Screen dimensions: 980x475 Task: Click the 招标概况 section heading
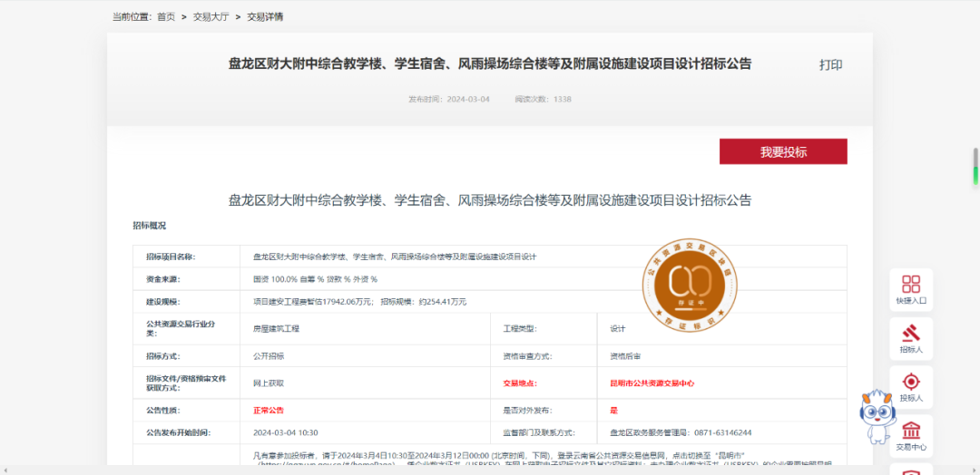(150, 225)
